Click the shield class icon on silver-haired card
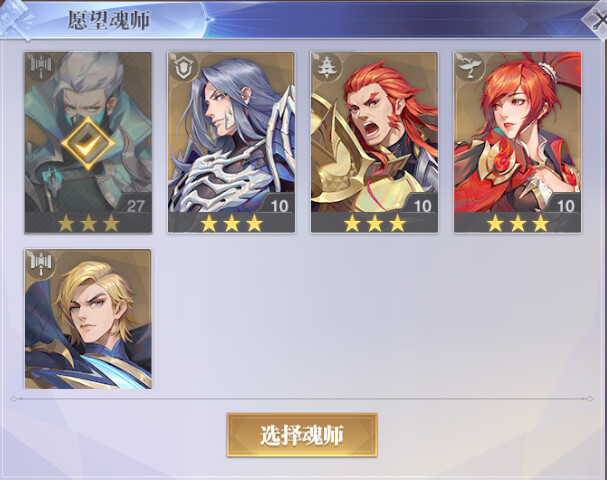 pos(183,68)
